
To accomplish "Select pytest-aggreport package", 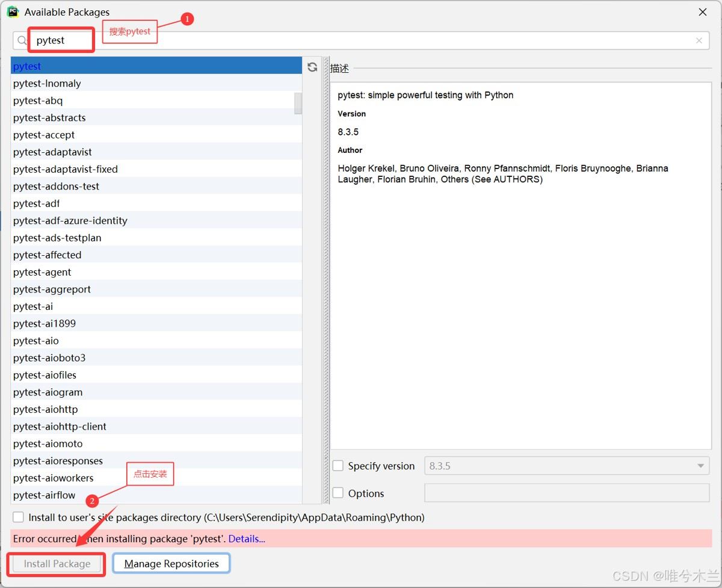I will coord(156,289).
